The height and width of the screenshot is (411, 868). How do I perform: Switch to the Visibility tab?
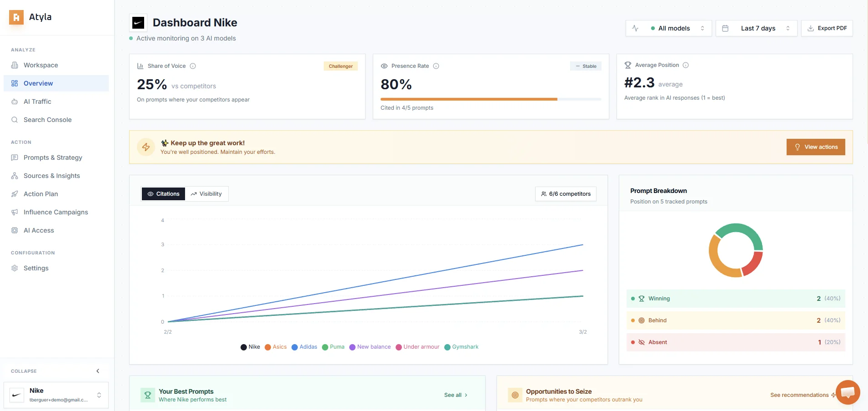click(x=207, y=194)
